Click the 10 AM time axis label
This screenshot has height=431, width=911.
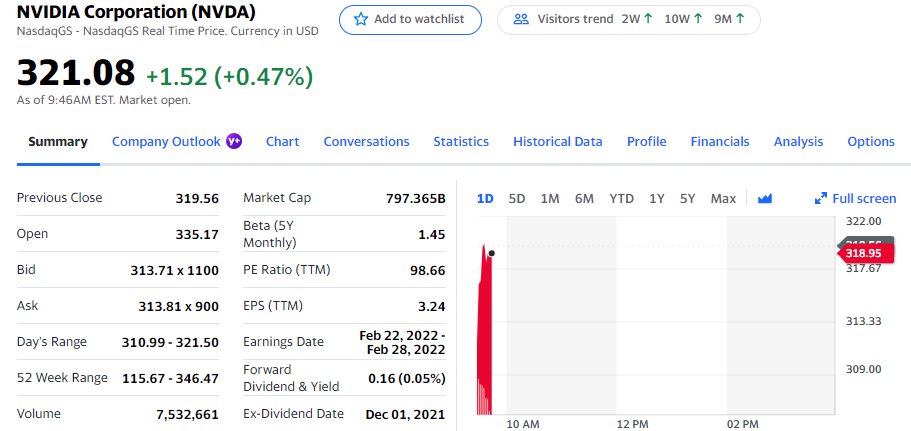coord(523,425)
